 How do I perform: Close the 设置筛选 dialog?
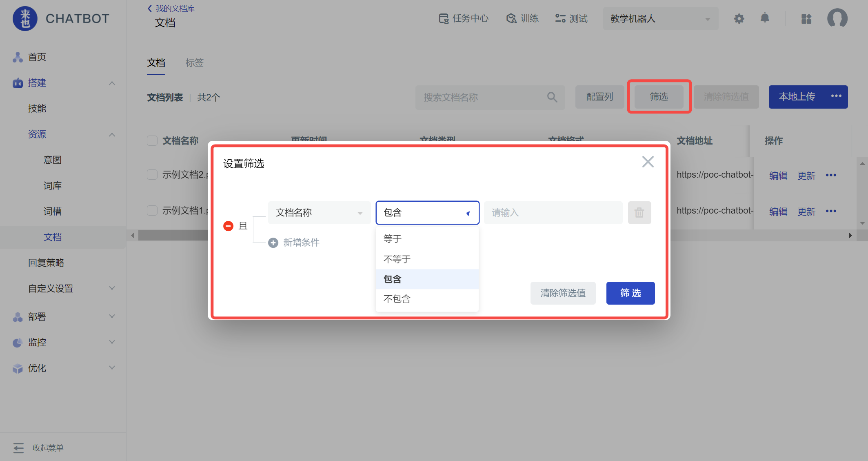pyautogui.click(x=648, y=162)
